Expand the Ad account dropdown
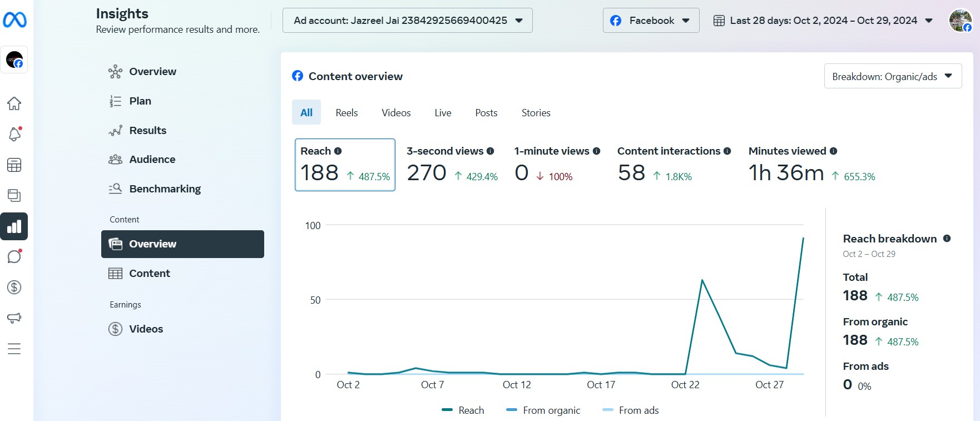980x421 pixels. [407, 21]
